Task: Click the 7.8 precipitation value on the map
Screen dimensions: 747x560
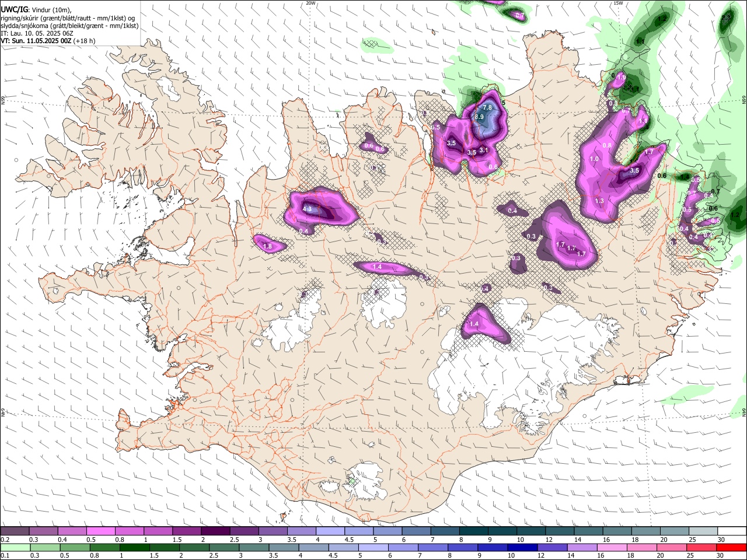Action: coord(488,108)
